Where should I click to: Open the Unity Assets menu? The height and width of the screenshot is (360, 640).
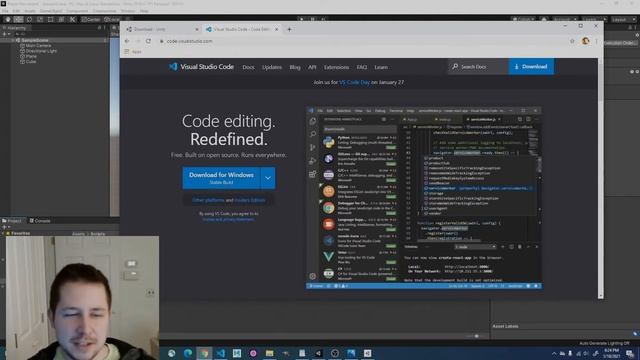click(x=30, y=11)
